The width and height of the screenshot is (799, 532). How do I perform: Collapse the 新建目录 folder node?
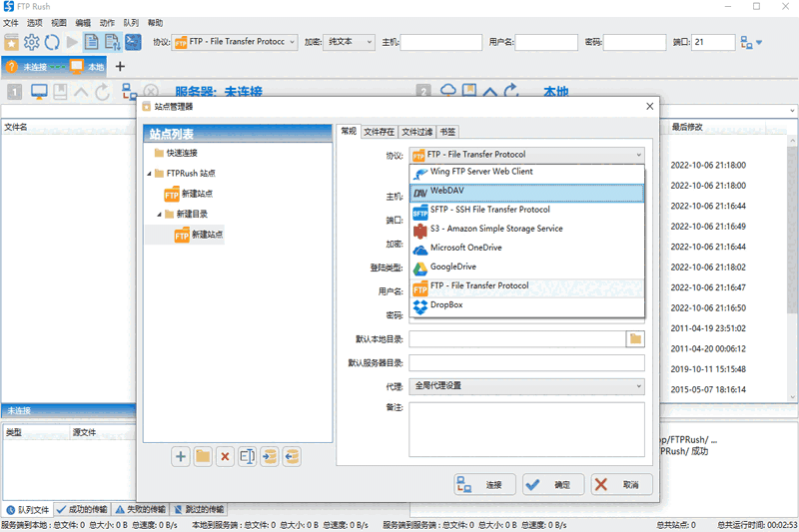click(159, 215)
